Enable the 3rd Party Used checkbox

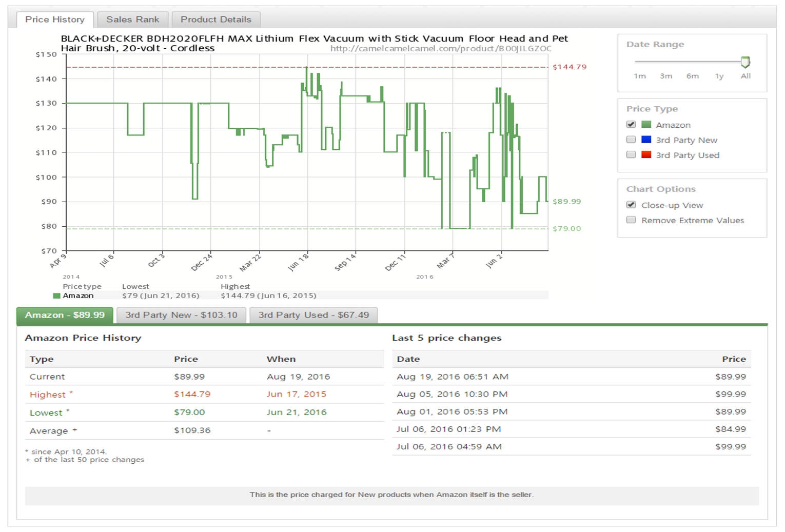point(631,155)
